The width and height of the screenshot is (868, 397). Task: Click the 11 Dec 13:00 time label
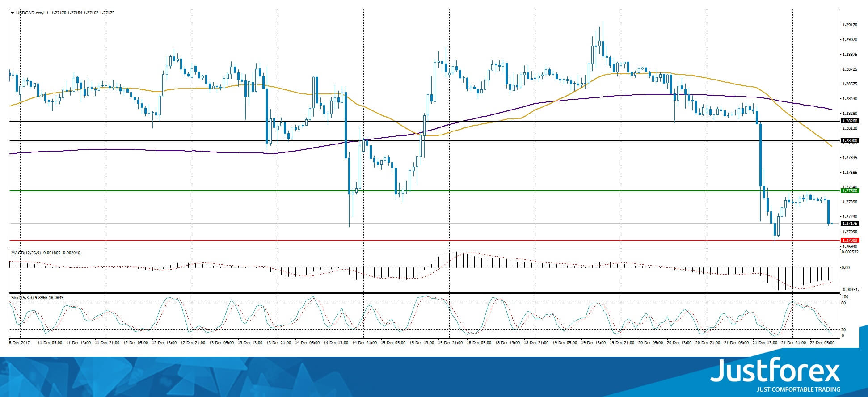coord(78,343)
